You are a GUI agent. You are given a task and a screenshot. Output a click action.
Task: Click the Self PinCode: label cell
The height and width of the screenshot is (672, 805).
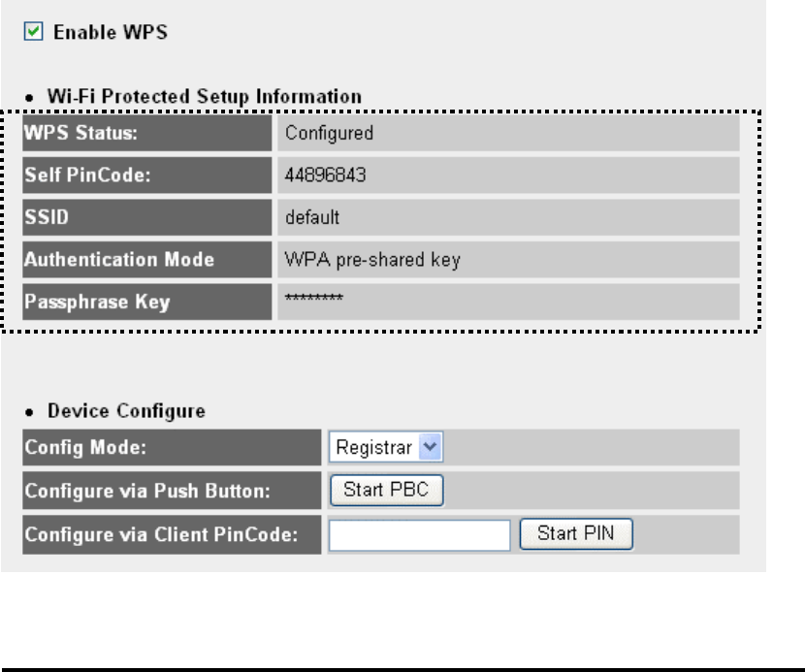[x=146, y=176]
